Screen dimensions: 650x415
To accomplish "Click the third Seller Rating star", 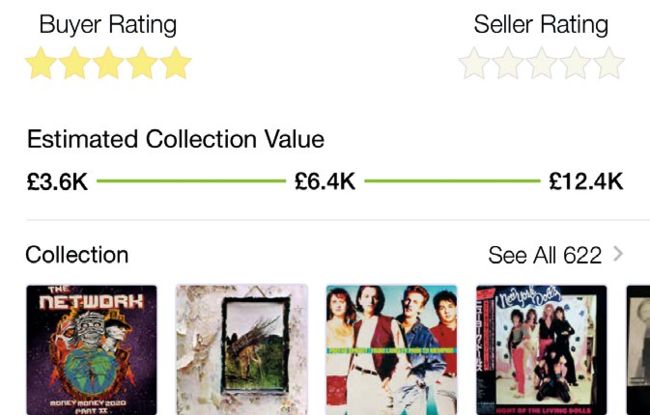I will coord(541,65).
